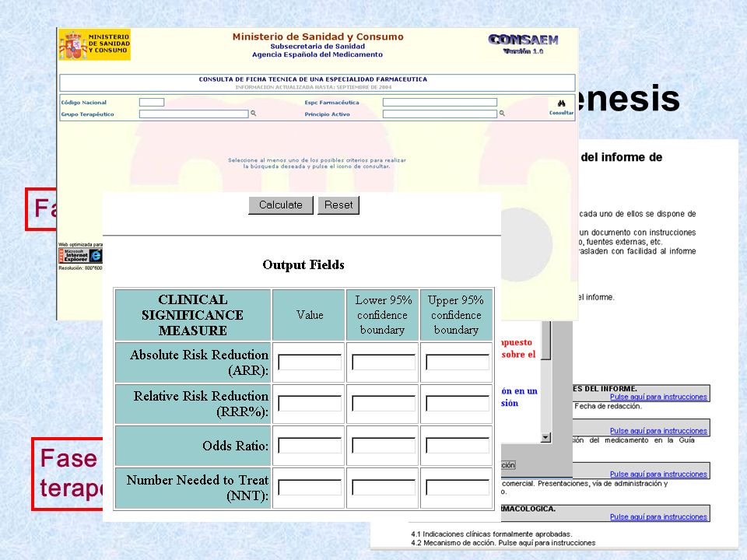Select the RRR% upper confidence boundary field

click(458, 404)
